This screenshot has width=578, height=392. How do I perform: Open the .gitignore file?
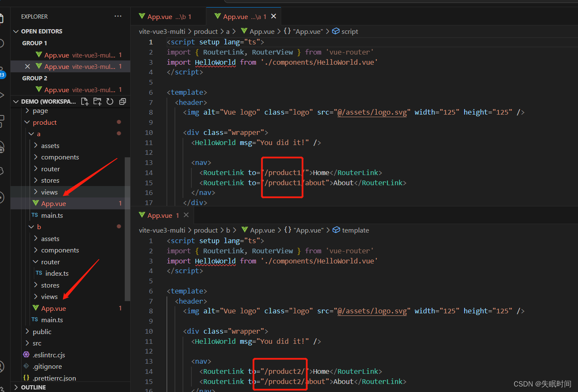[47, 367]
